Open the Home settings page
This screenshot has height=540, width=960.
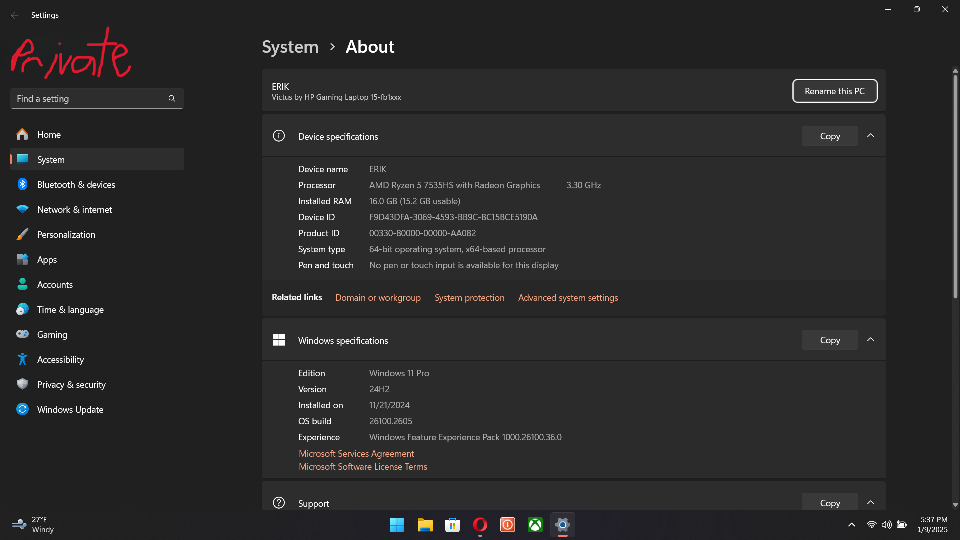pos(97,135)
